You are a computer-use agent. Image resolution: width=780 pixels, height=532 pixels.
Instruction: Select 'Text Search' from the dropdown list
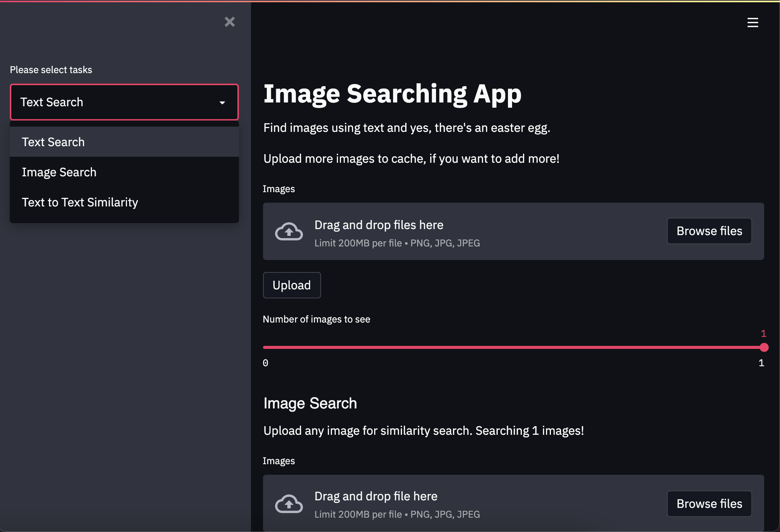click(x=53, y=142)
